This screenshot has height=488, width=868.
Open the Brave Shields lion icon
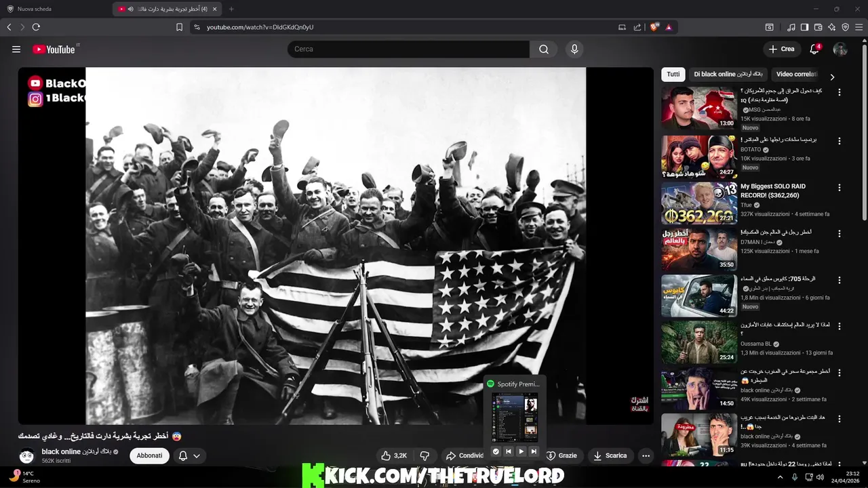[x=654, y=27]
